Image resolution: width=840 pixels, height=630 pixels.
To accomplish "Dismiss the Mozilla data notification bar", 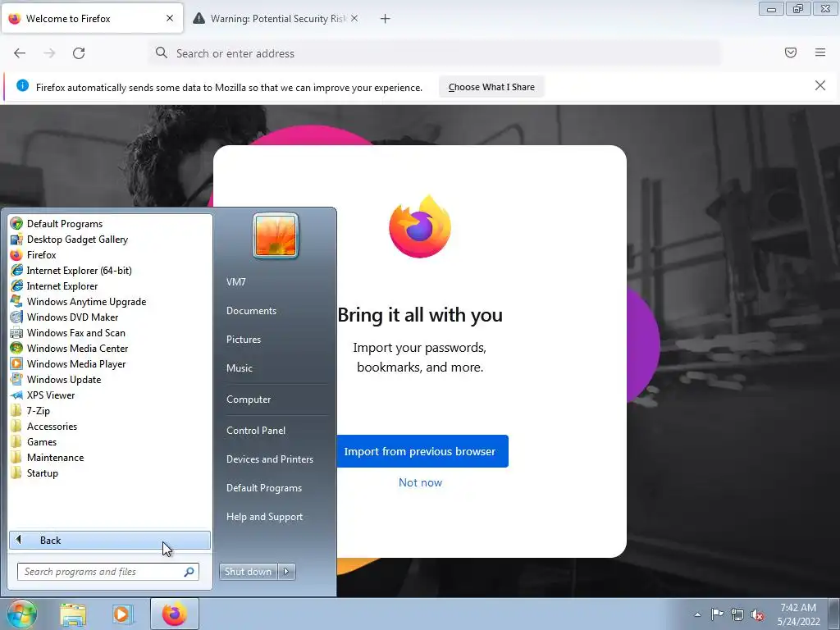I will pos(820,85).
